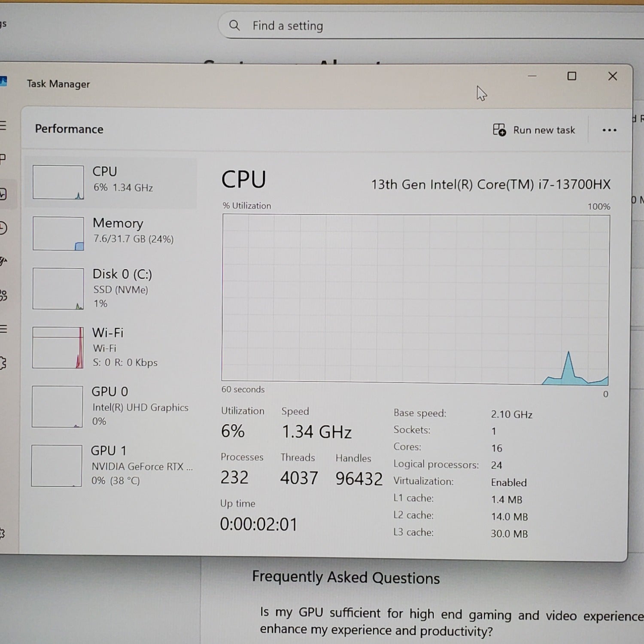The width and height of the screenshot is (644, 644).
Task: Open the Details list icon in sidebar
Action: click(3, 329)
